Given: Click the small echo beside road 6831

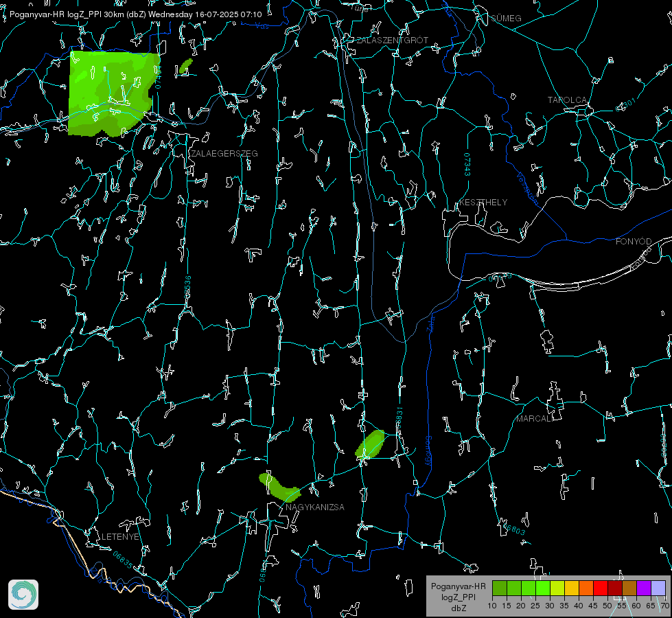Looking at the screenshot, I should [370, 444].
